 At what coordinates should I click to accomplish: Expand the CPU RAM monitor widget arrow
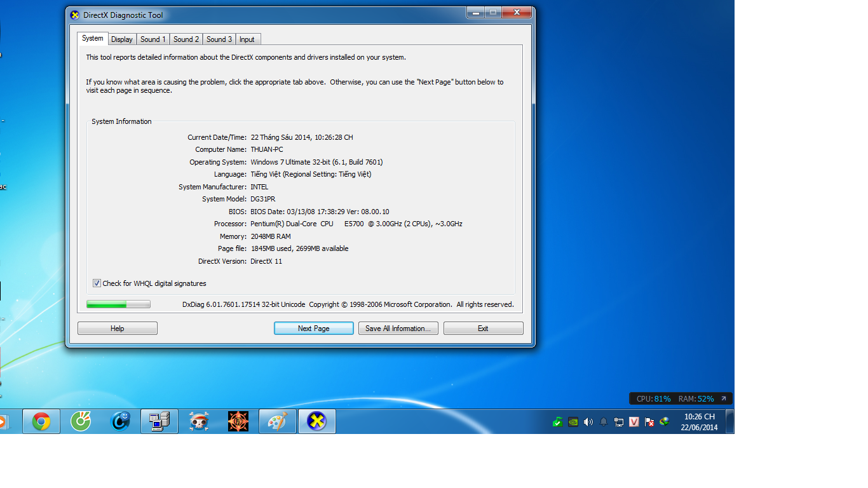(723, 399)
